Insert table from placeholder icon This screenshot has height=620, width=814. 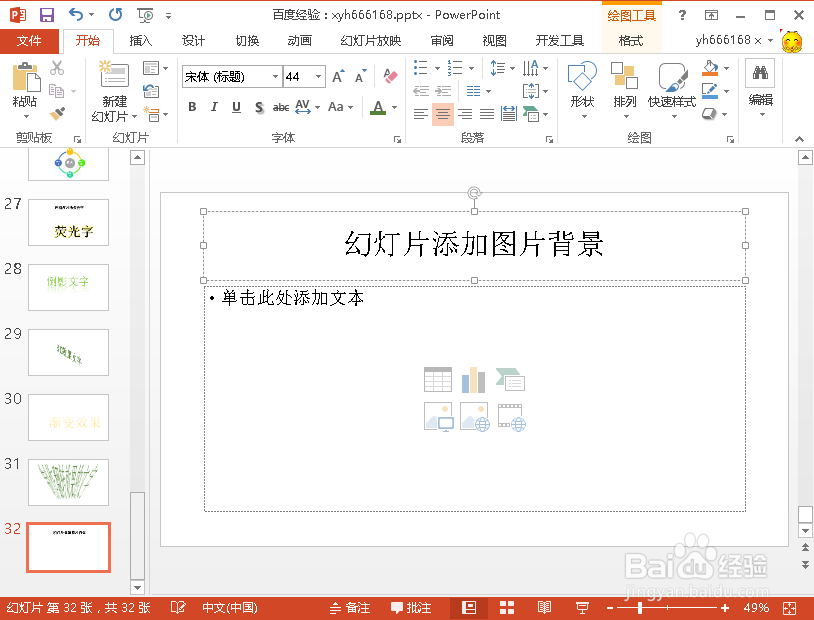point(438,380)
